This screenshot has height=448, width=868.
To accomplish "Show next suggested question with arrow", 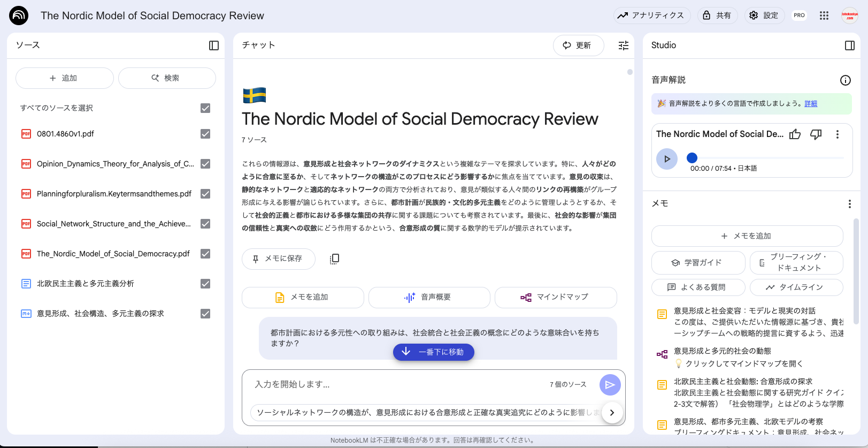I will [x=612, y=412].
